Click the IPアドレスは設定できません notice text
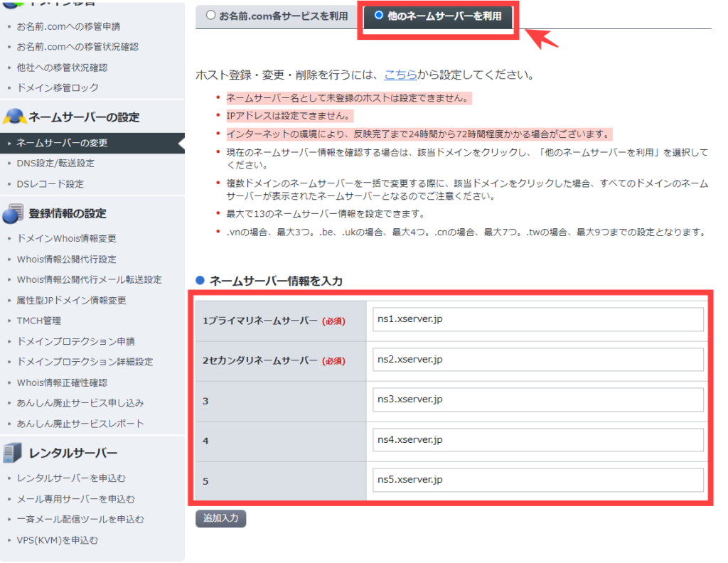The width and height of the screenshot is (728, 563). 290,116
